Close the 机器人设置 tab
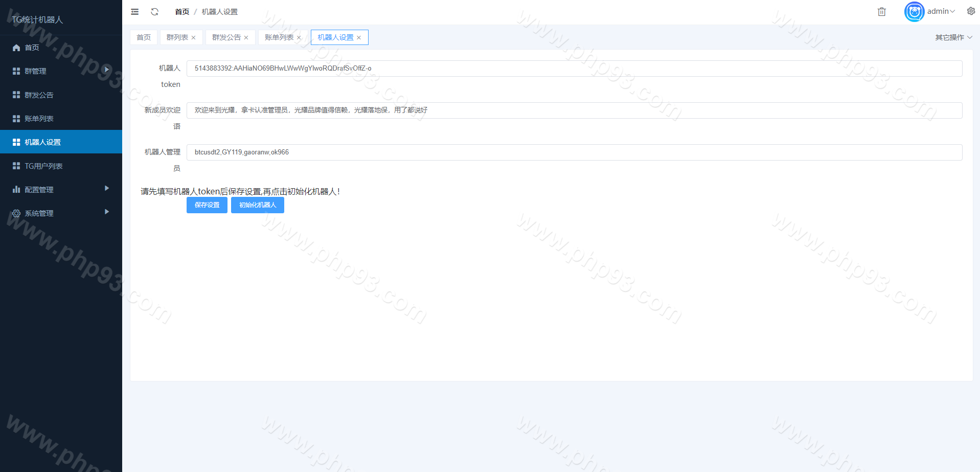Viewport: 980px width, 472px height. point(359,38)
